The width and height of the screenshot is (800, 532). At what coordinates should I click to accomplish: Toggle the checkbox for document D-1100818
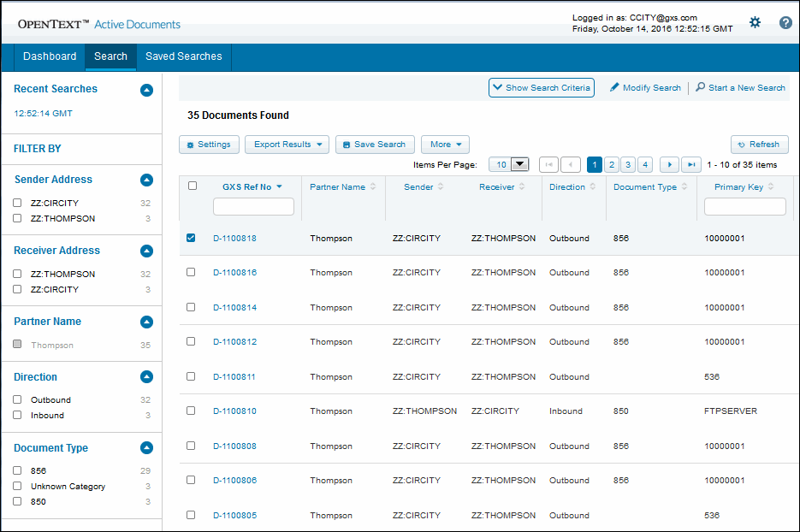[x=192, y=238]
